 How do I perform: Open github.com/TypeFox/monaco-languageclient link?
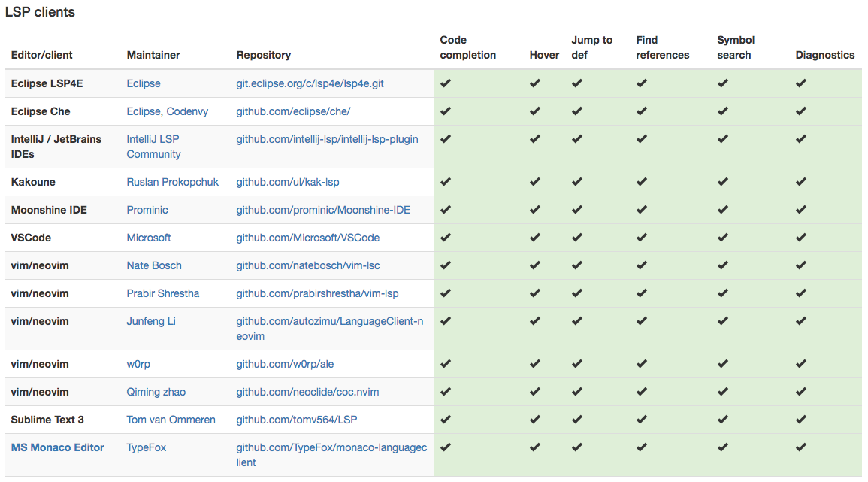(x=331, y=455)
